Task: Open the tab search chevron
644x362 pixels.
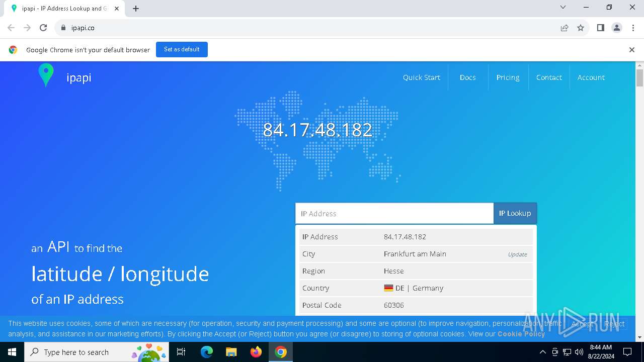Action: (563, 7)
